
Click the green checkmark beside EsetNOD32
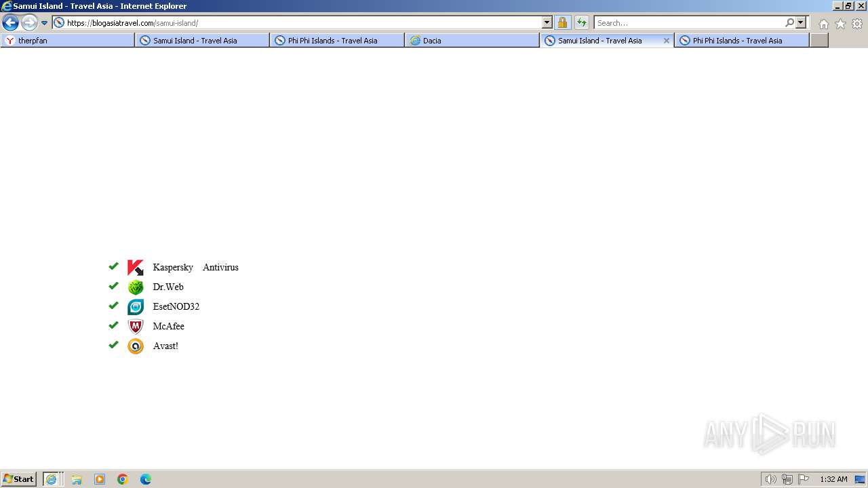113,306
